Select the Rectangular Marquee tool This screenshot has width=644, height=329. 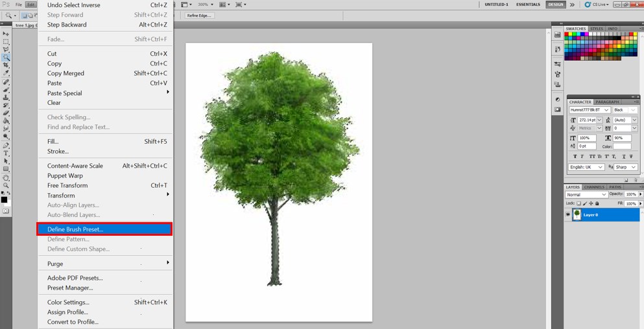pos(6,41)
